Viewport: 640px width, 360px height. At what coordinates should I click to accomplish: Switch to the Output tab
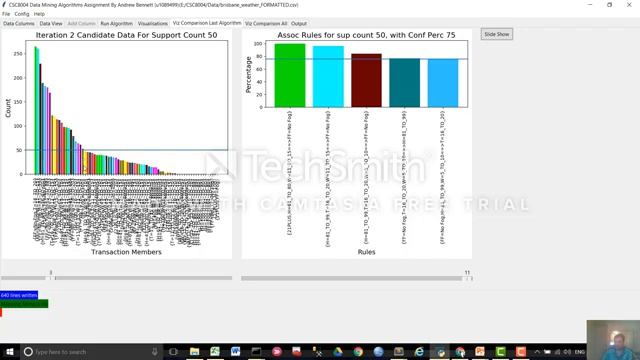point(299,24)
